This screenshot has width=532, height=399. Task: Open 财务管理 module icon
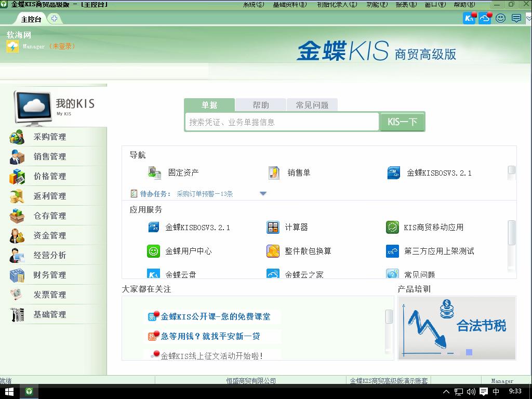pyautogui.click(x=17, y=275)
